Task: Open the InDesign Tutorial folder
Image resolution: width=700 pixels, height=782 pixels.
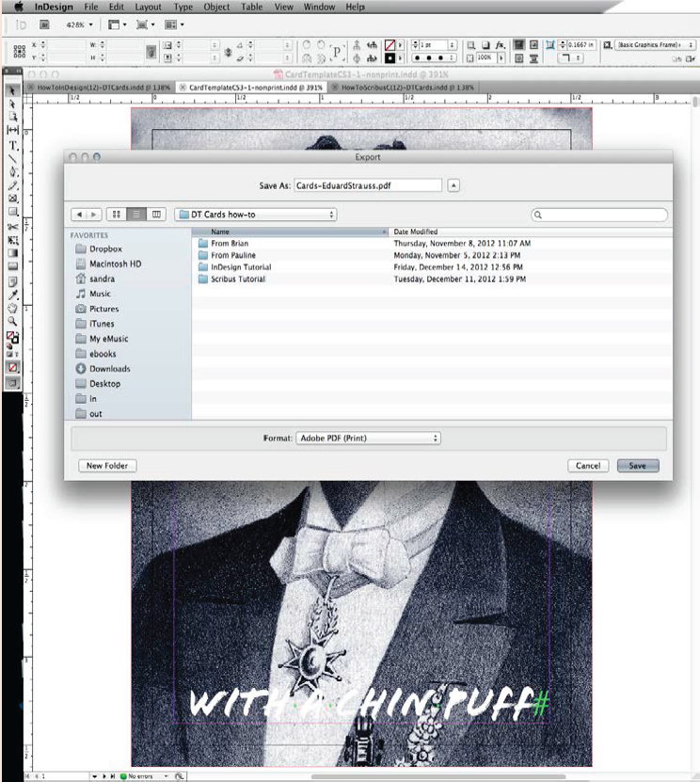Action: coord(240,267)
